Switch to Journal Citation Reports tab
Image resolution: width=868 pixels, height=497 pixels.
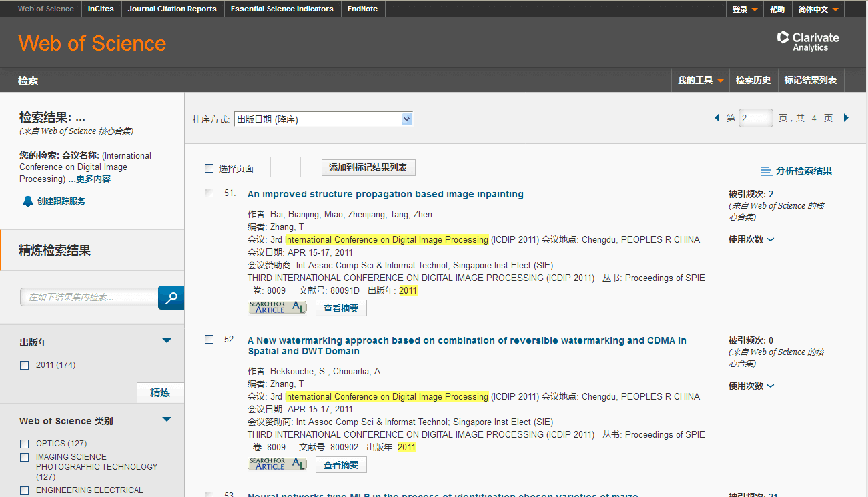click(172, 9)
